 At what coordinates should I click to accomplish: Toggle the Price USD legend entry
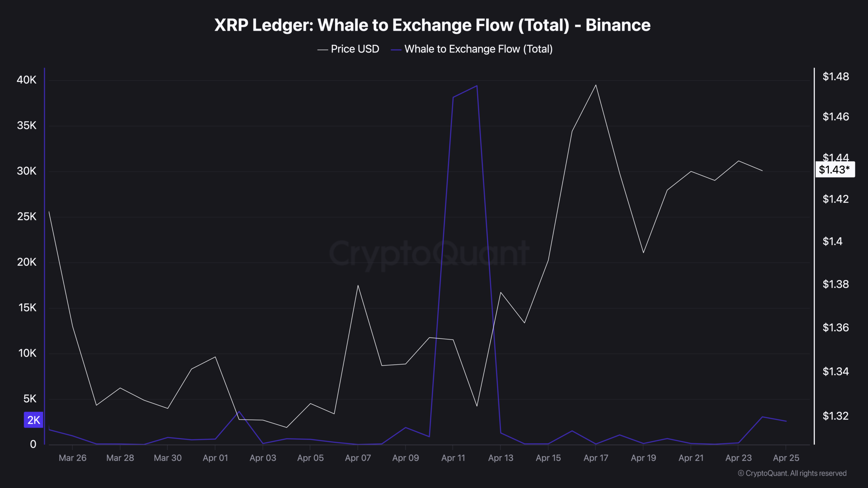pos(355,49)
